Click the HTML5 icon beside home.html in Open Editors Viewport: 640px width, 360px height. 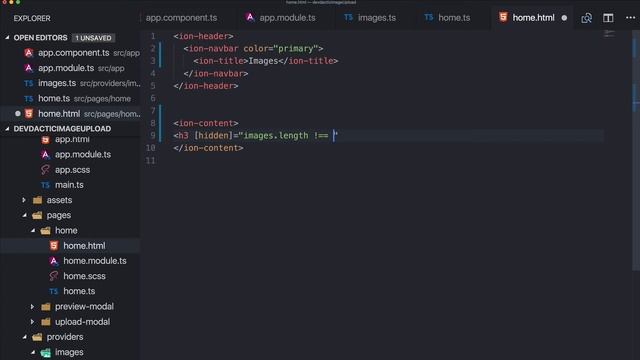[x=29, y=113]
